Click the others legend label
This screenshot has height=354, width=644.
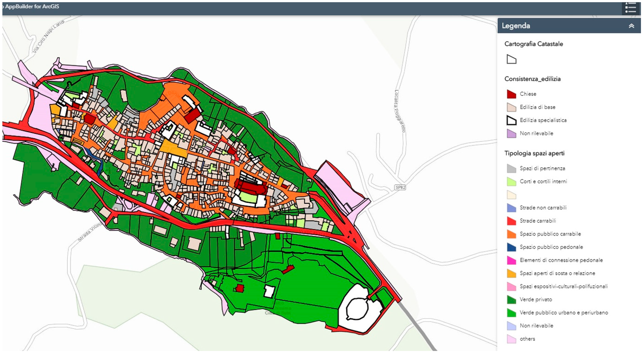(x=527, y=339)
